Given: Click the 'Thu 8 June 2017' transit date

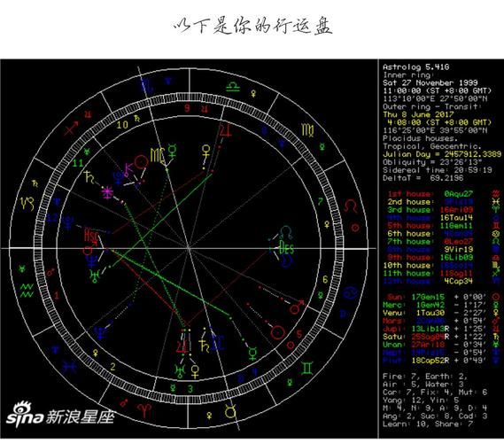Looking at the screenshot, I should 418,114.
